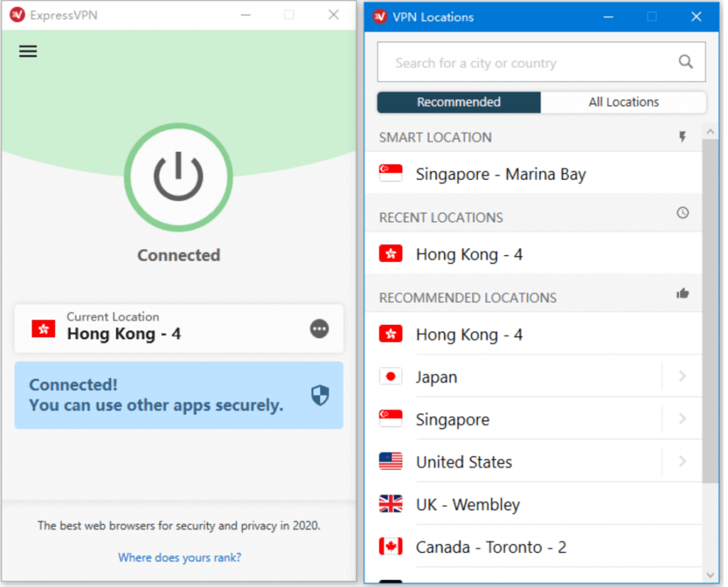Open the hamburger menu in ExpressVPN
The image size is (728, 587).
(x=28, y=51)
